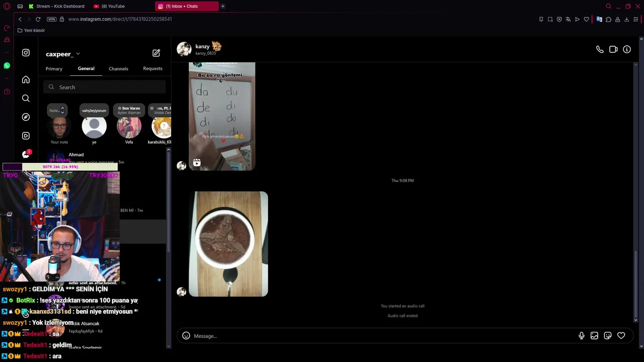Open the ad blocker shield icon
644x362 pixels.
pos(559,19)
